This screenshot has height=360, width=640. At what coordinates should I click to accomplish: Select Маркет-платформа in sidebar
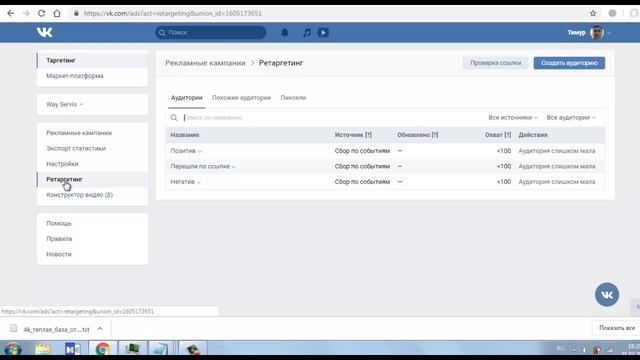[x=92, y=76]
